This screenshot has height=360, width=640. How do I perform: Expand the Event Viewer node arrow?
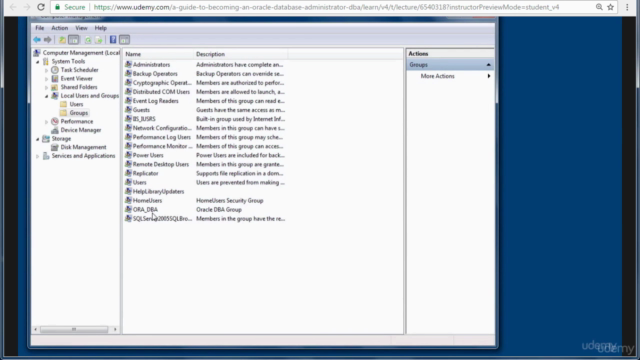47,79
